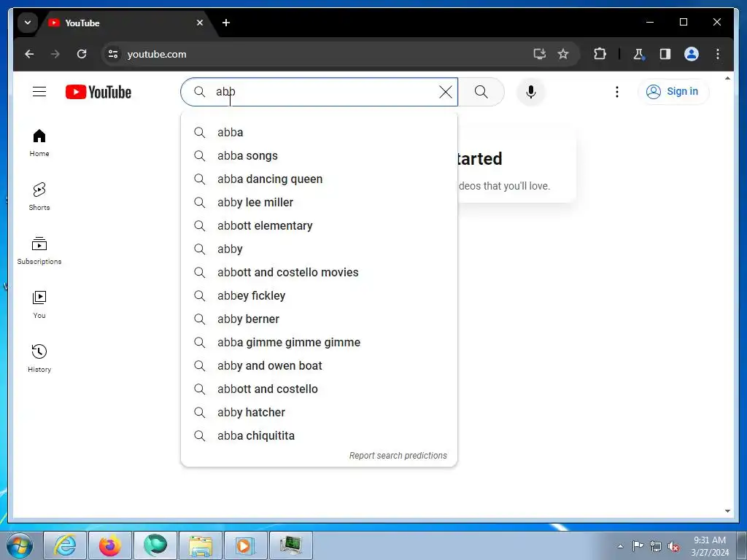Open the Chrome extensions puzzle icon
Image resolution: width=747 pixels, height=560 pixels.
(x=600, y=54)
